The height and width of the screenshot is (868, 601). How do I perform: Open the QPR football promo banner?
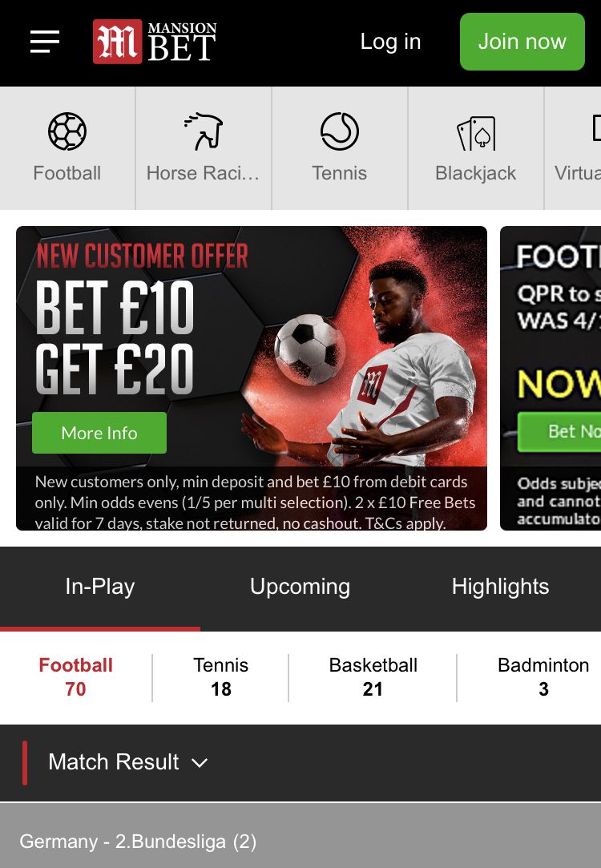[551, 378]
